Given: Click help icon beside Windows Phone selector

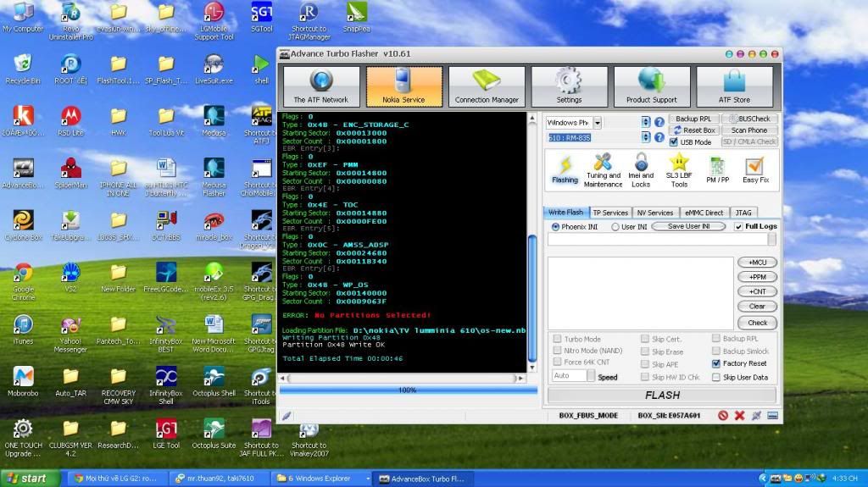Looking at the screenshot, I should (659, 122).
